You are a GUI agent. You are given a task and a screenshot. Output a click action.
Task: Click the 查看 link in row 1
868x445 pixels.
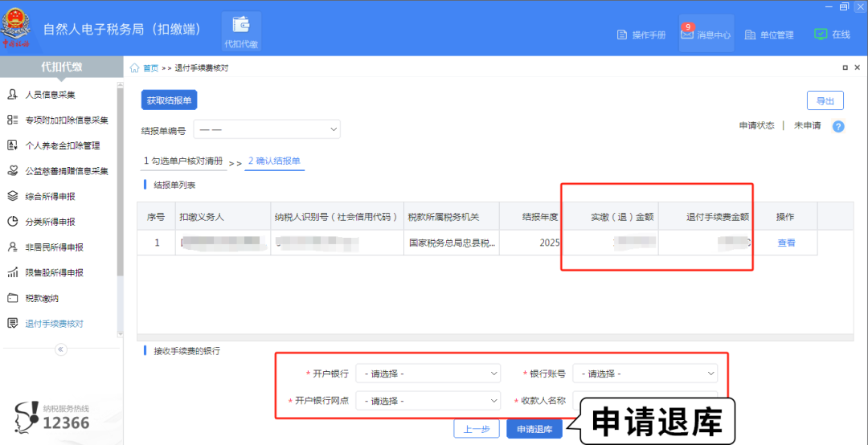tap(786, 243)
